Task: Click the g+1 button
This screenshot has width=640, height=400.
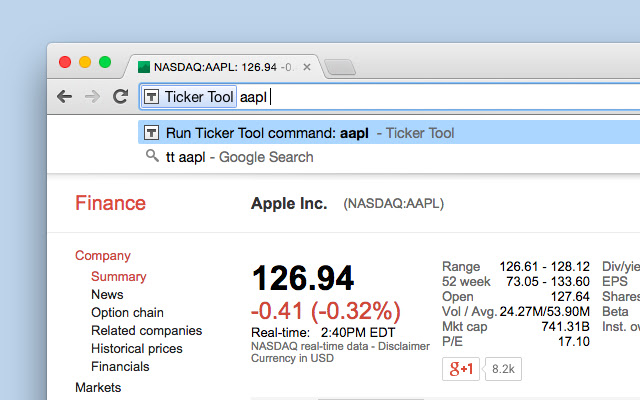Action: click(461, 369)
